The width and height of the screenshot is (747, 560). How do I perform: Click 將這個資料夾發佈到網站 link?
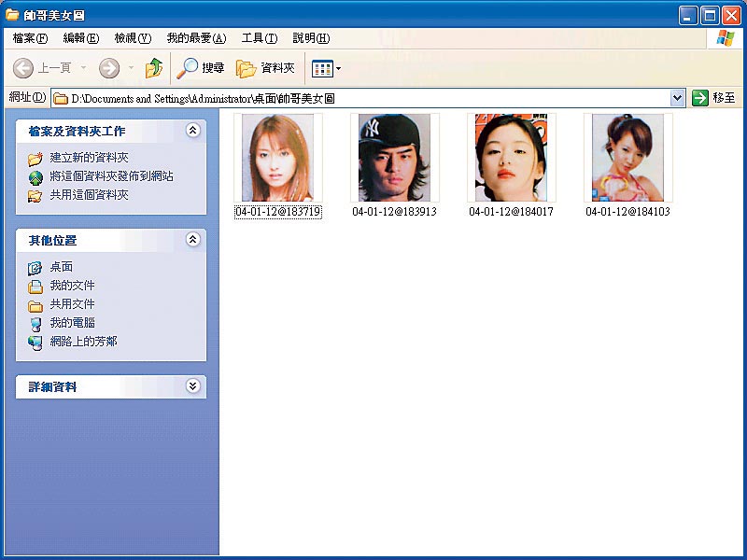coord(111,176)
